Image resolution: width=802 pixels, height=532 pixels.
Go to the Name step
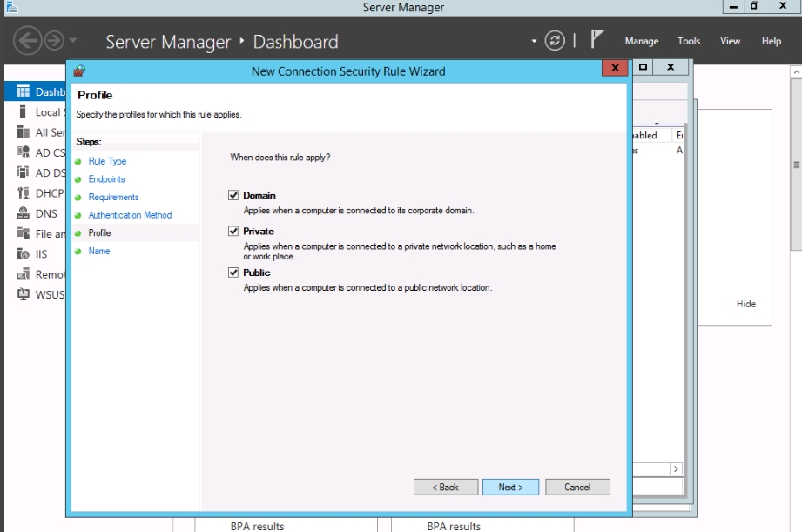pos(99,251)
